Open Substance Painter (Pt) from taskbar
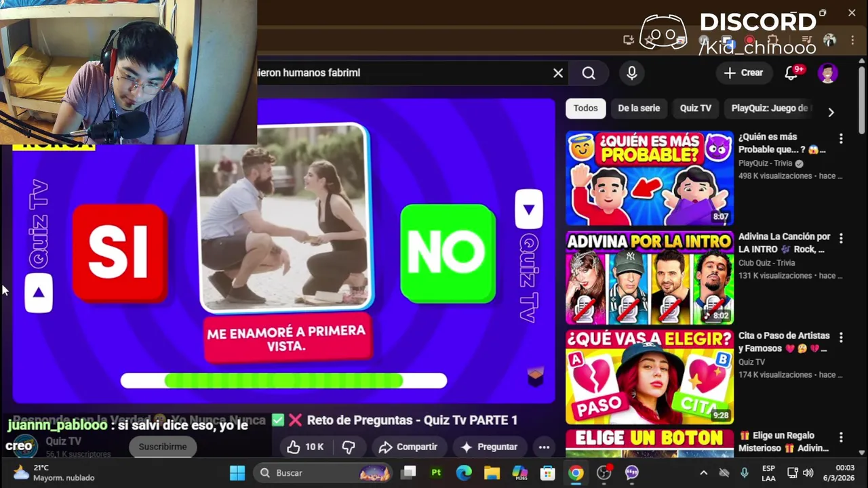This screenshot has width=868, height=488. point(436,472)
